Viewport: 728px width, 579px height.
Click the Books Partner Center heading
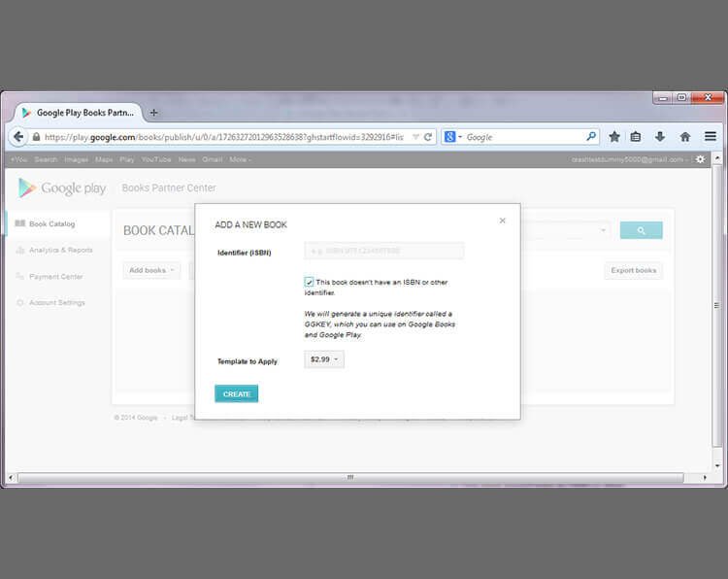pos(169,187)
